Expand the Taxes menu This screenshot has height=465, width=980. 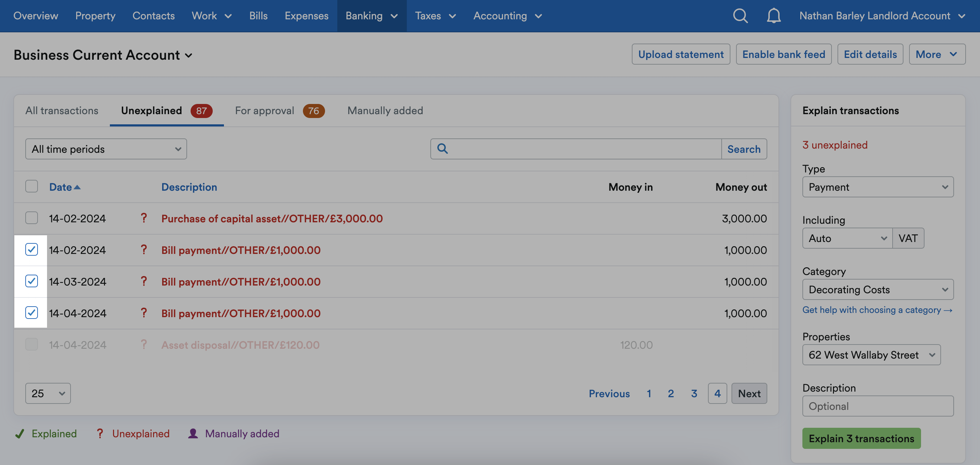(435, 16)
